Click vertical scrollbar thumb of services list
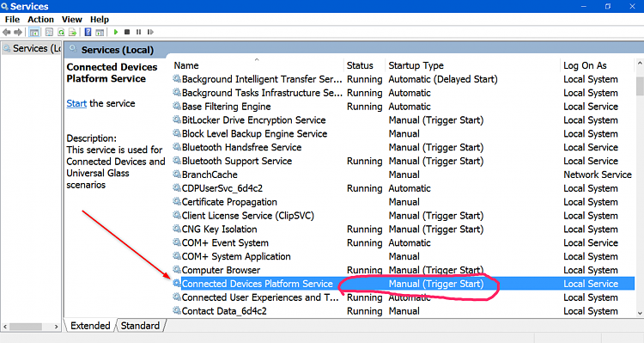Image resolution: width=644 pixels, height=343 pixels. tap(640, 85)
